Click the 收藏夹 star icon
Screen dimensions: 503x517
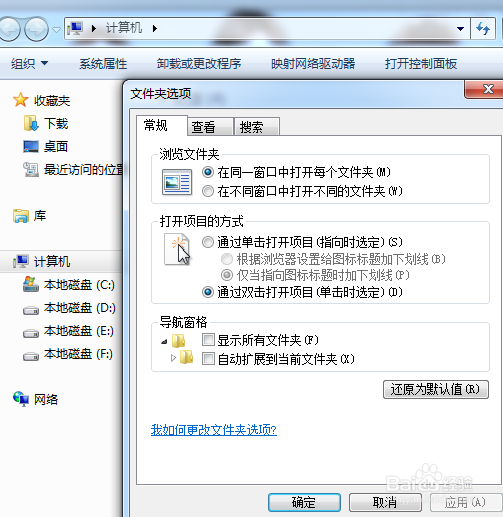pos(20,100)
